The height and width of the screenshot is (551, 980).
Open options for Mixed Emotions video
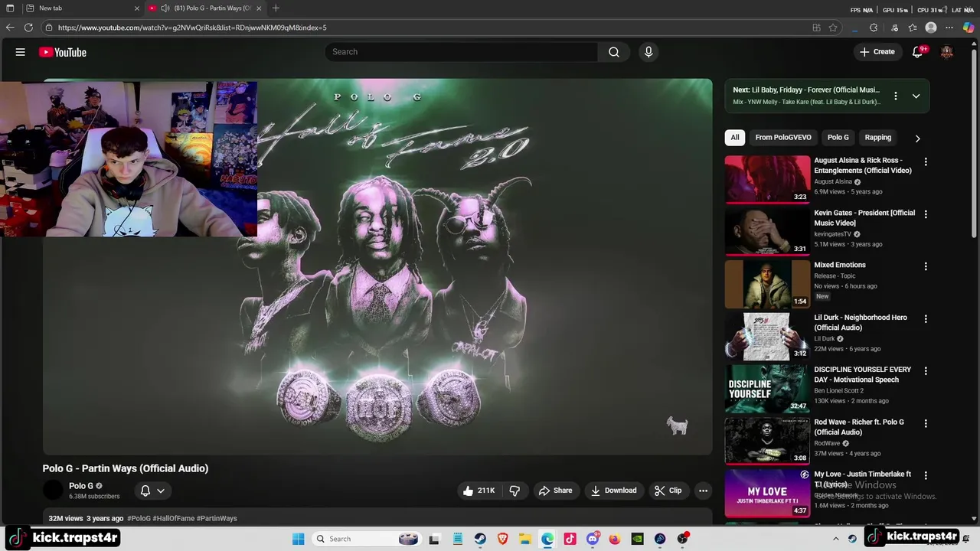[x=926, y=266]
